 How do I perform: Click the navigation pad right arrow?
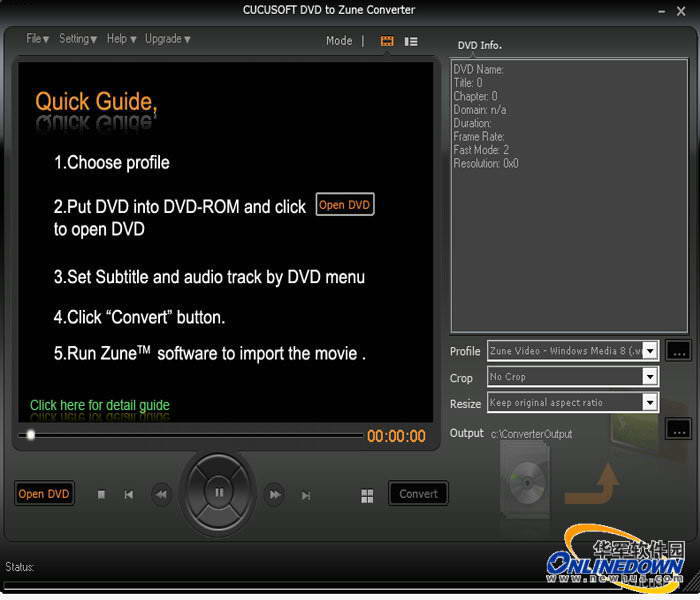pyautogui.click(x=242, y=493)
